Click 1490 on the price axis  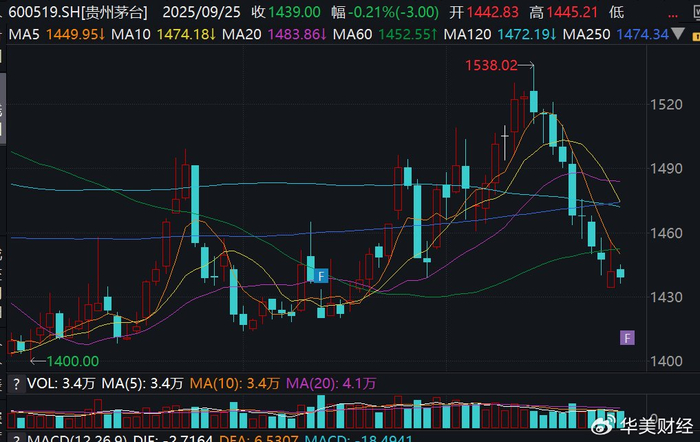pyautogui.click(x=666, y=169)
